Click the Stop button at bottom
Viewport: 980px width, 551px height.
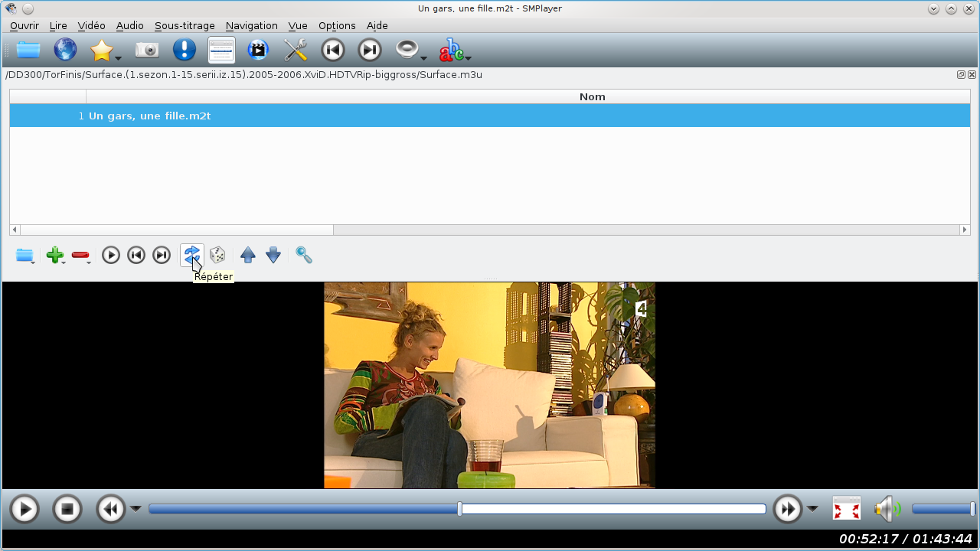(67, 509)
